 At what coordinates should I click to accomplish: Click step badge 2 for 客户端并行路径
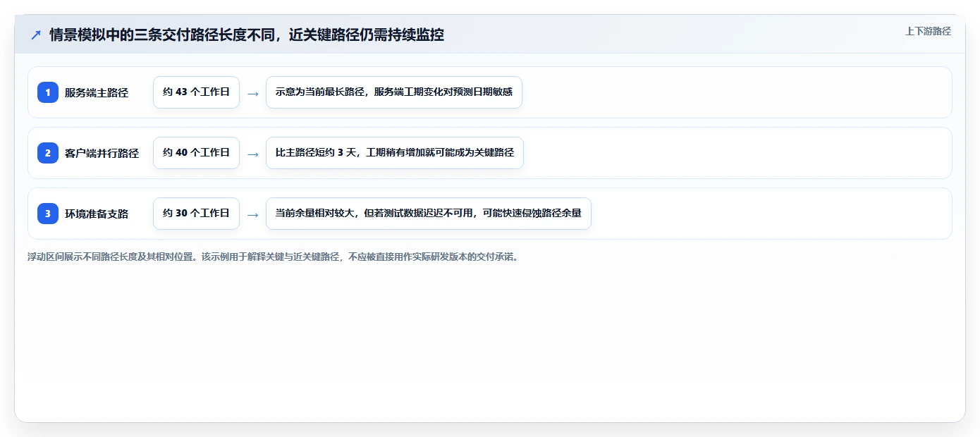click(x=48, y=153)
